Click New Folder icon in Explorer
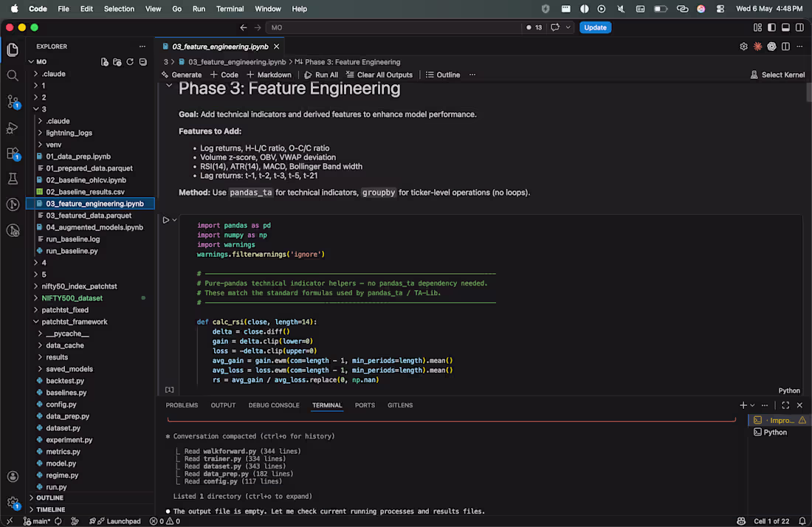 click(x=117, y=61)
